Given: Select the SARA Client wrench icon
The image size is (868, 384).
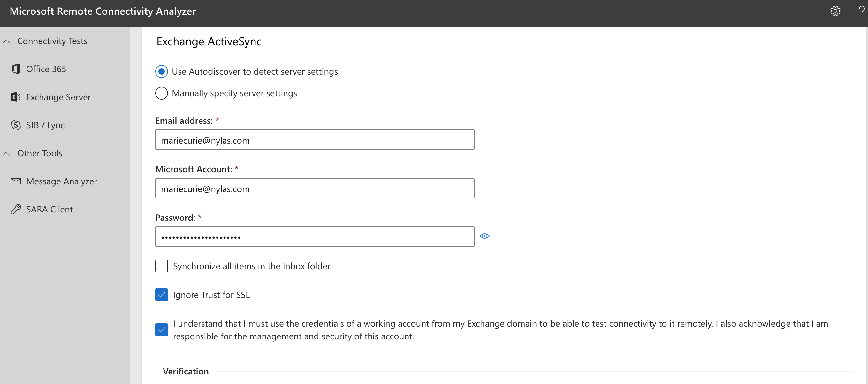Looking at the screenshot, I should coord(16,209).
